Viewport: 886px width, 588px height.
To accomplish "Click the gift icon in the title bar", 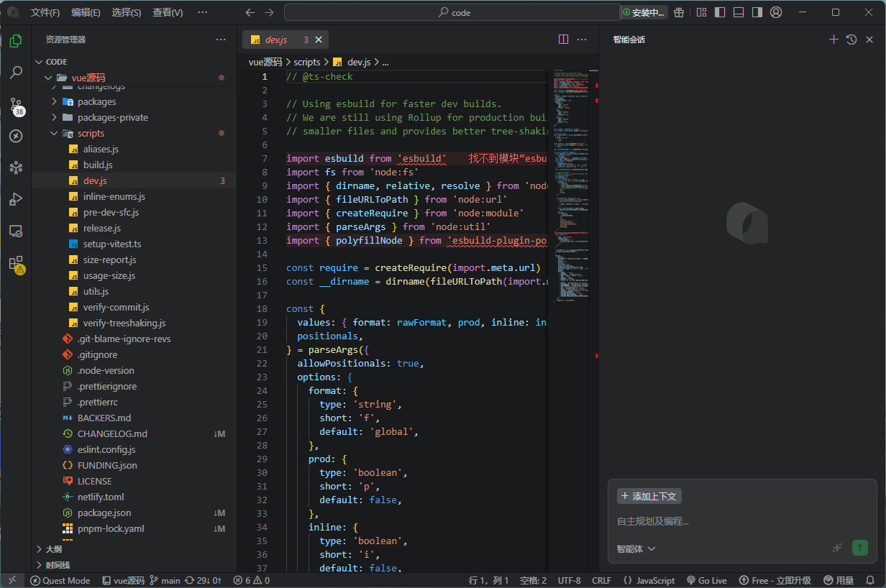I will point(678,12).
